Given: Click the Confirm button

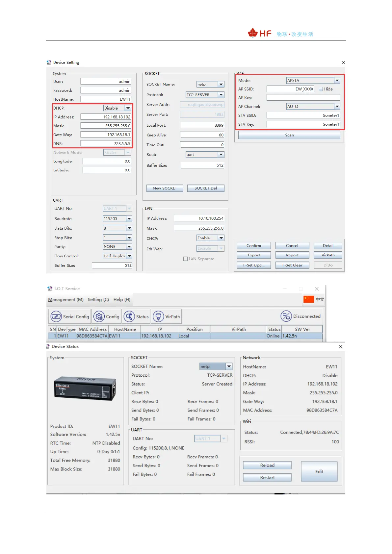Looking at the screenshot, I should (253, 246).
